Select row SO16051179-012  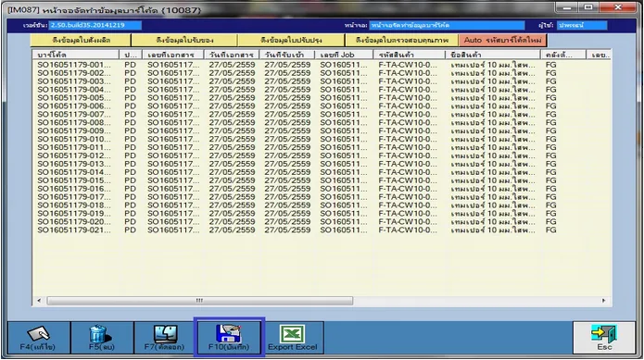[322, 155]
